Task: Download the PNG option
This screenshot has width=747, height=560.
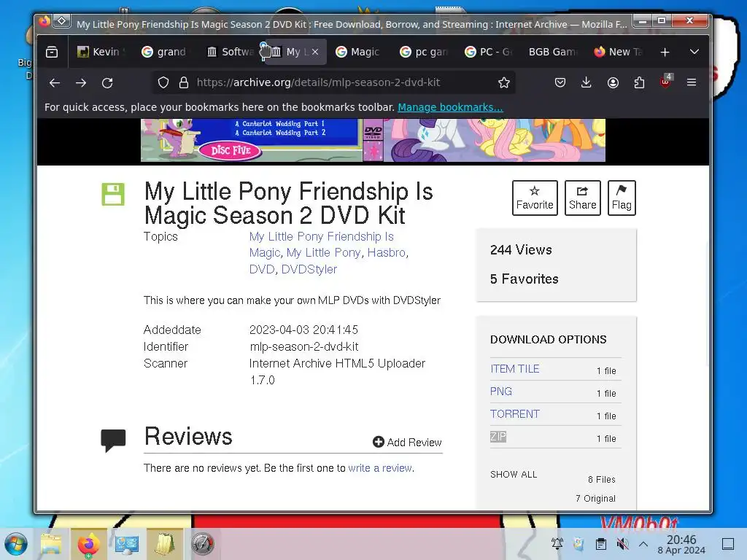Action: (x=501, y=392)
